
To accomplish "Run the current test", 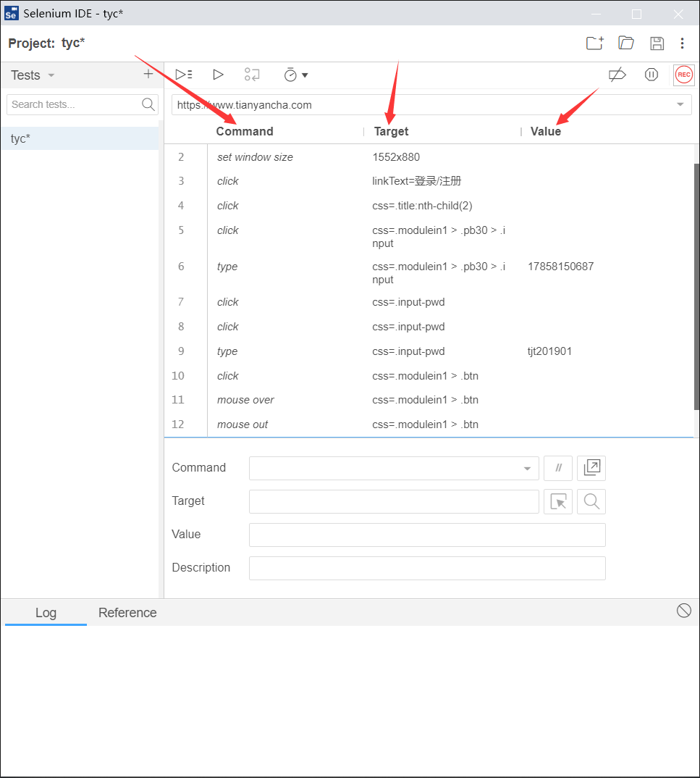I will [218, 75].
